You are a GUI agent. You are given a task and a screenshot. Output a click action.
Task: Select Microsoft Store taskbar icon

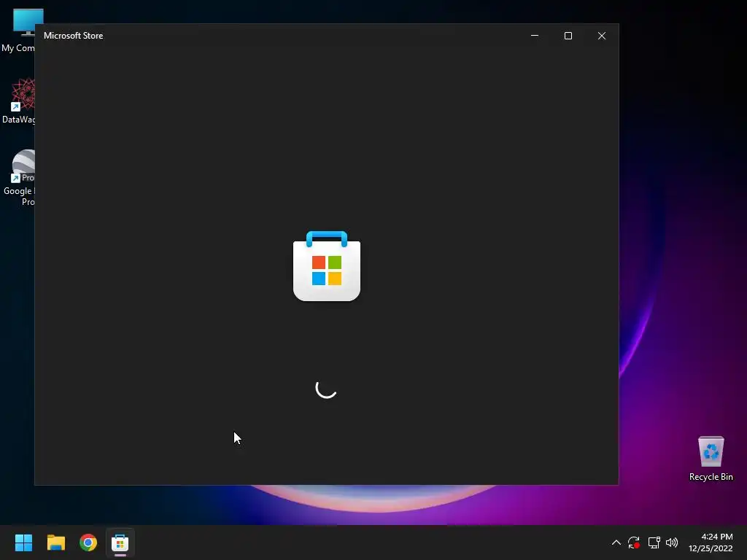click(x=120, y=542)
